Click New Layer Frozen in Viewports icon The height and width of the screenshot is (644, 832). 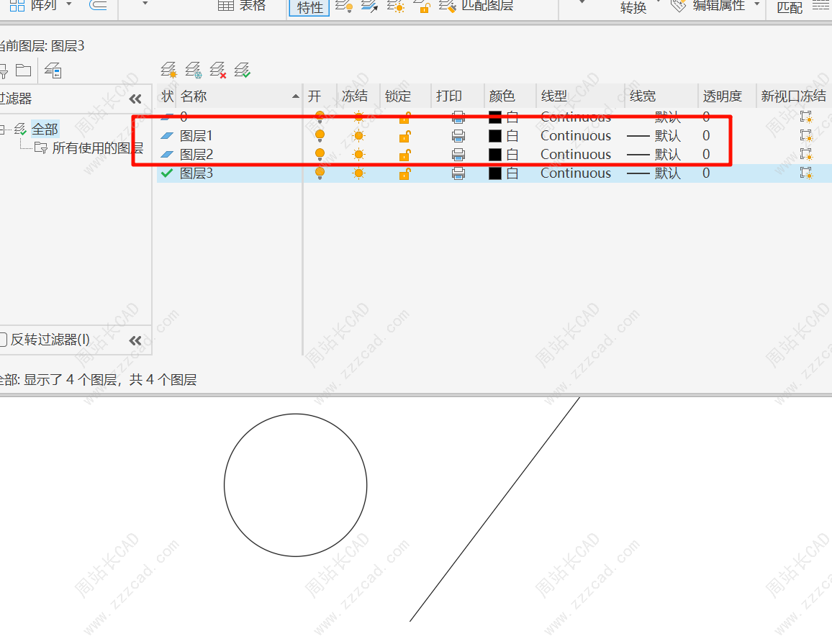(x=193, y=70)
